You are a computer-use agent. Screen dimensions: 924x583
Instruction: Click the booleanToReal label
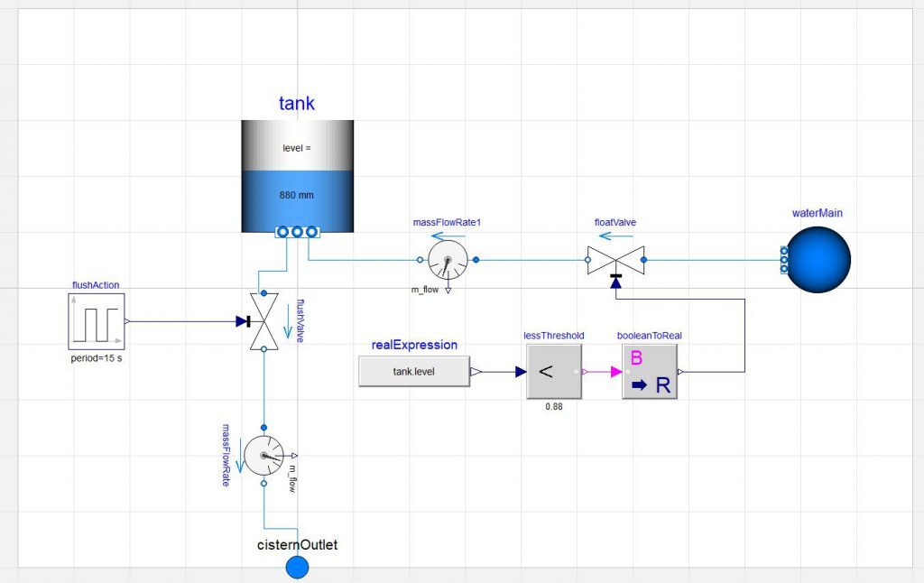click(x=650, y=336)
